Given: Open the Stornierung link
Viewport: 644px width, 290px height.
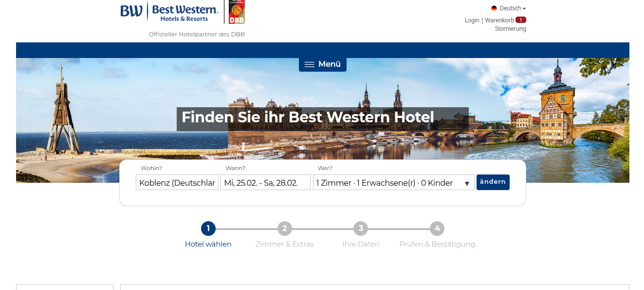Looking at the screenshot, I should point(511,29).
